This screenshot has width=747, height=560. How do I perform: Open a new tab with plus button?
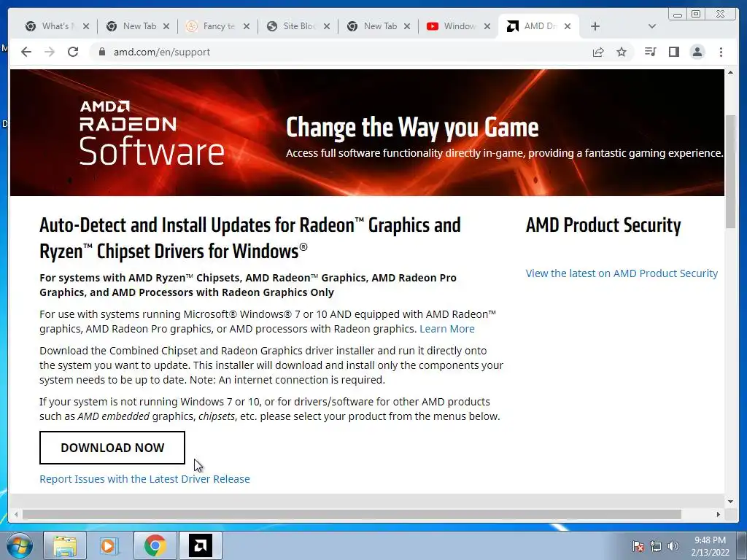click(595, 26)
